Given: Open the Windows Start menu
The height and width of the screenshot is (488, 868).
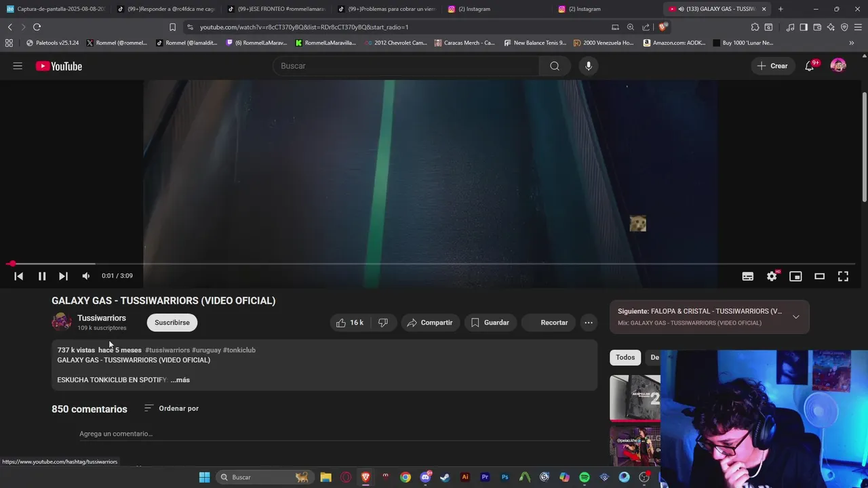Looking at the screenshot, I should click(x=204, y=477).
